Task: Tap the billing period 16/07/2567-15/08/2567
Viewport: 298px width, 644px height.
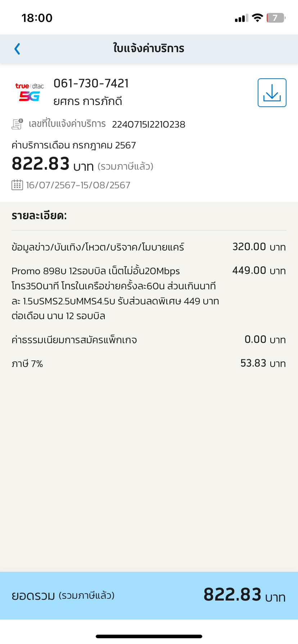Action: (78, 185)
